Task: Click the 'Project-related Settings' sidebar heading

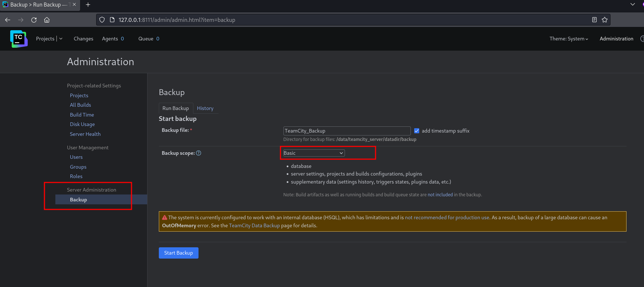Action: [x=94, y=86]
